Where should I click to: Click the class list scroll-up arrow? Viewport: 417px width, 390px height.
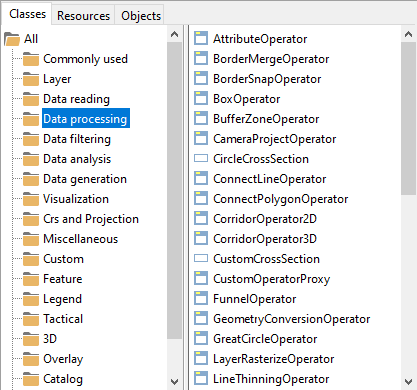pos(408,34)
